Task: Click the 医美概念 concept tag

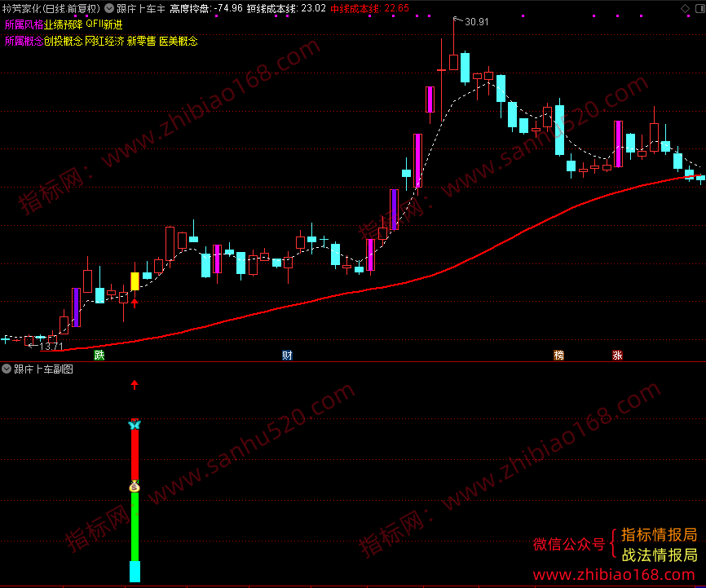Action: click(179, 41)
